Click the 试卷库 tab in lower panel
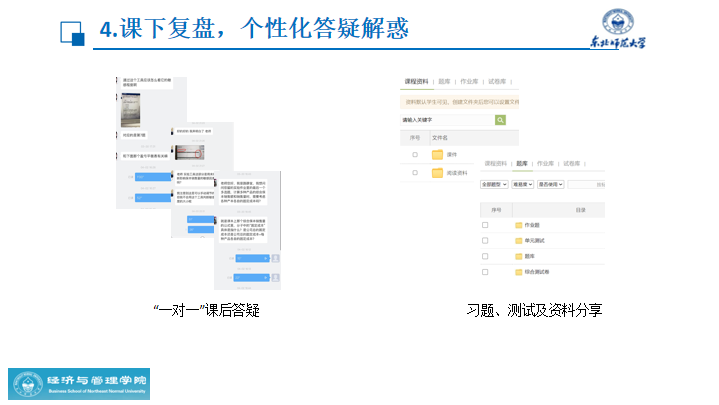Image resolution: width=719 pixels, height=405 pixels. coord(571,162)
